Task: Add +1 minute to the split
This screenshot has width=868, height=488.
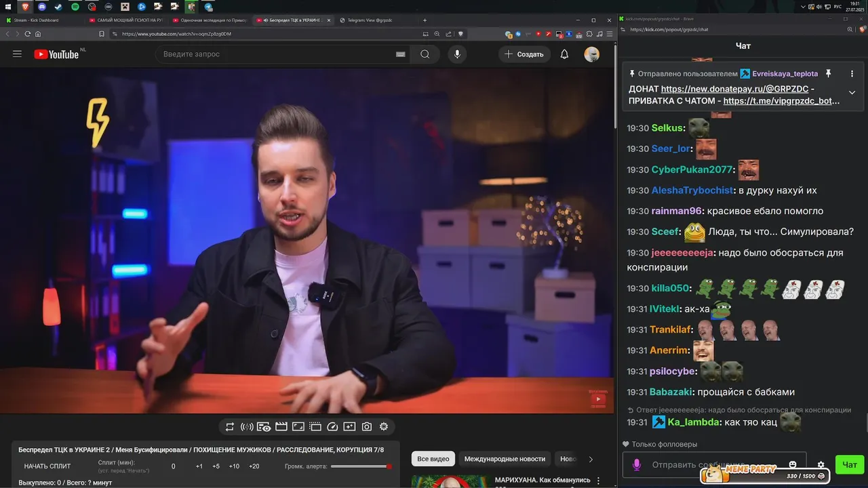Action: tap(199, 466)
